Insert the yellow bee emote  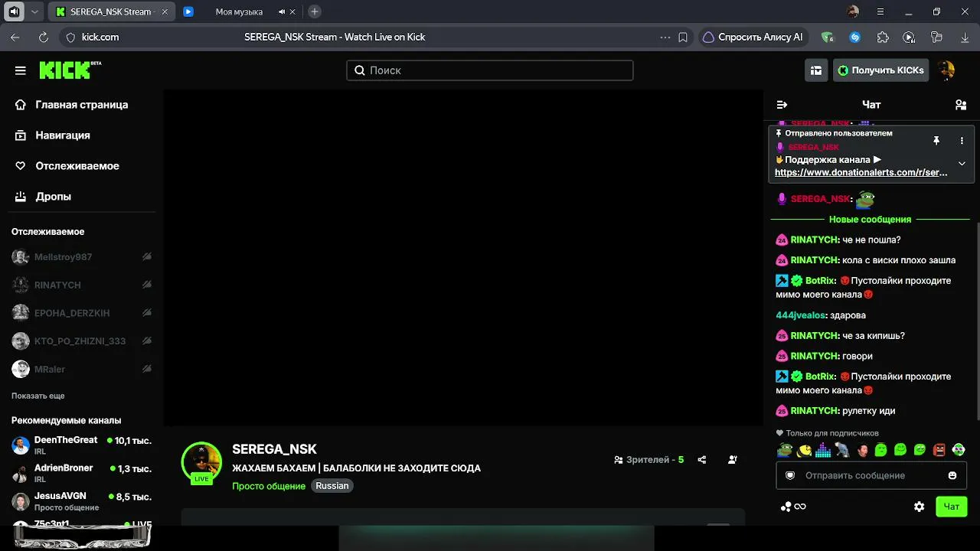[x=804, y=450]
